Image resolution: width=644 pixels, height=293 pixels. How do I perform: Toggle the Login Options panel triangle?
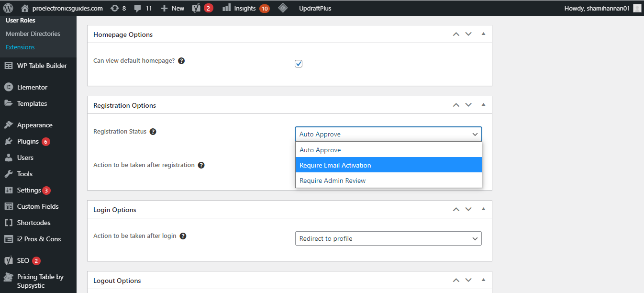(x=483, y=209)
